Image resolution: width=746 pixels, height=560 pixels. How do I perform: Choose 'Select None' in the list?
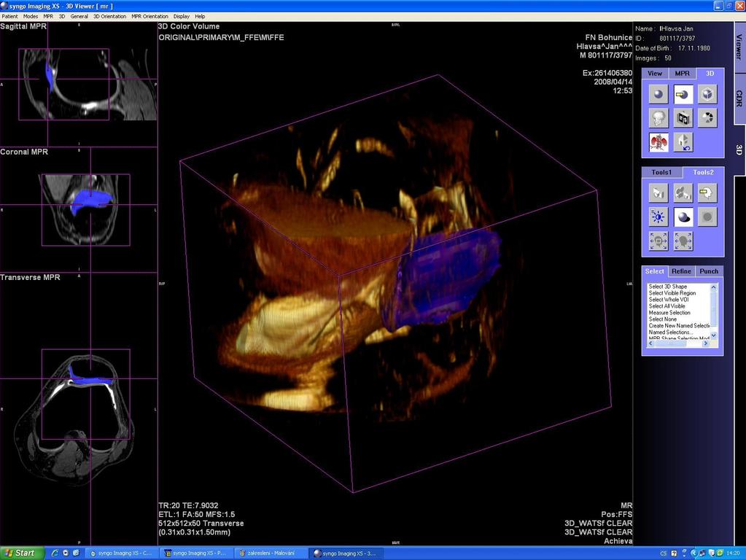tap(663, 319)
